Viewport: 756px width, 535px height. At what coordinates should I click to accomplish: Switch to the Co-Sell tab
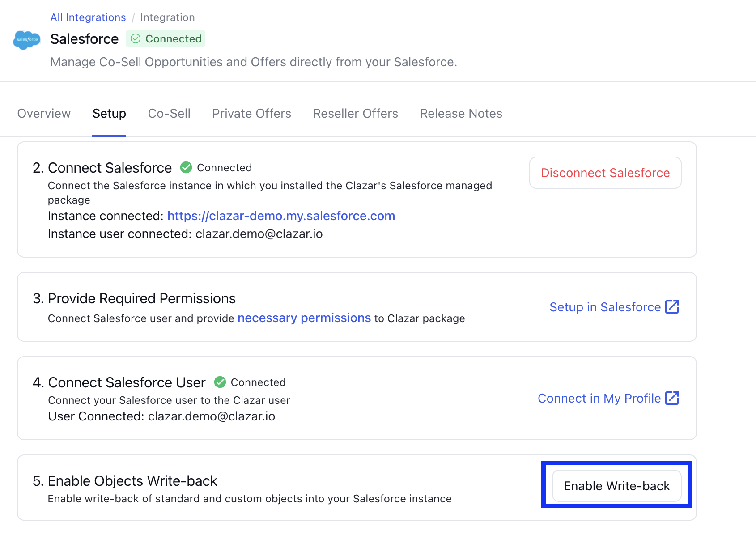(169, 114)
